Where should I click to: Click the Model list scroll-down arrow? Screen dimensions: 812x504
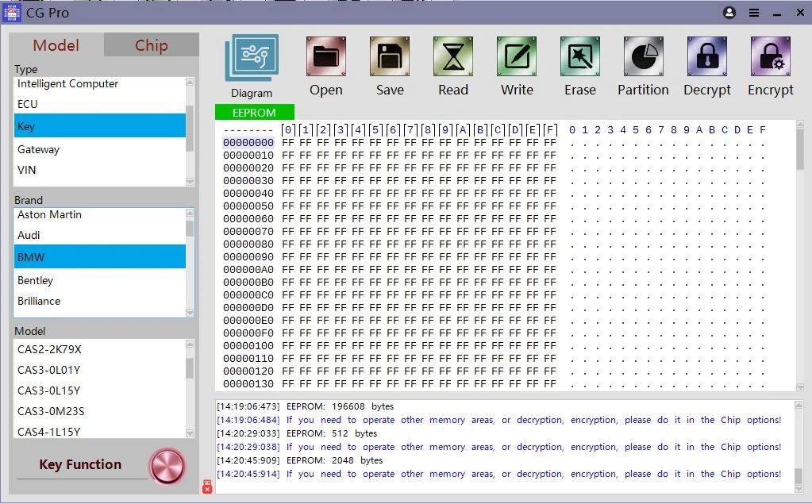click(190, 433)
